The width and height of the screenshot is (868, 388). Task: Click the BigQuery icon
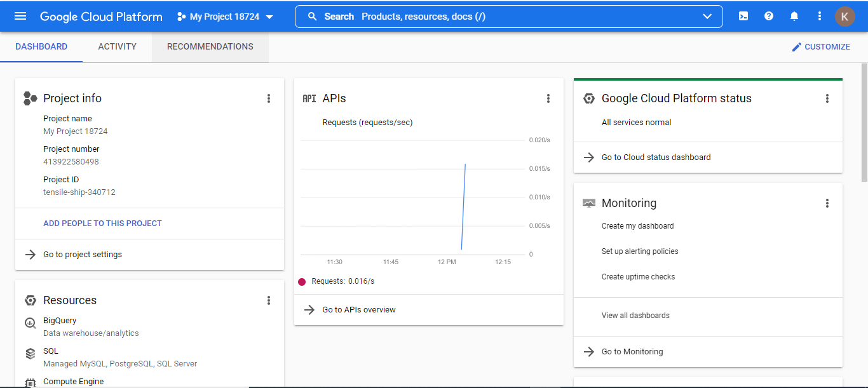pos(30,323)
